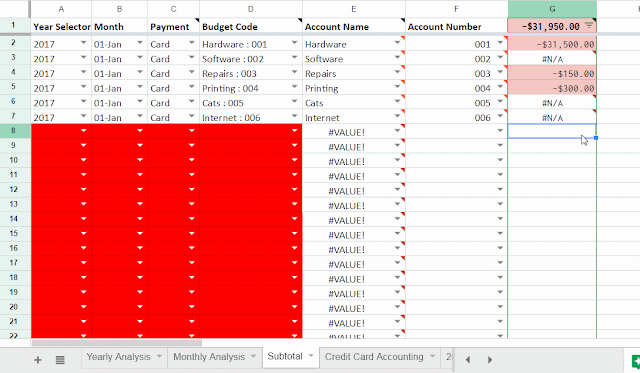Viewport: 640px width, 373px height.
Task: Click the Year Selector header cell
Action: pos(61,27)
